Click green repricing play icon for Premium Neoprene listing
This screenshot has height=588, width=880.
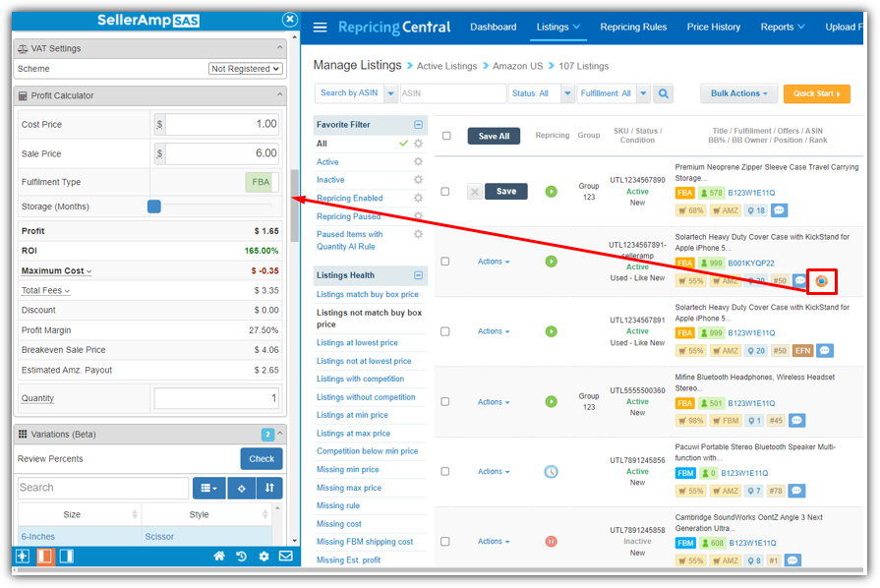(552, 192)
